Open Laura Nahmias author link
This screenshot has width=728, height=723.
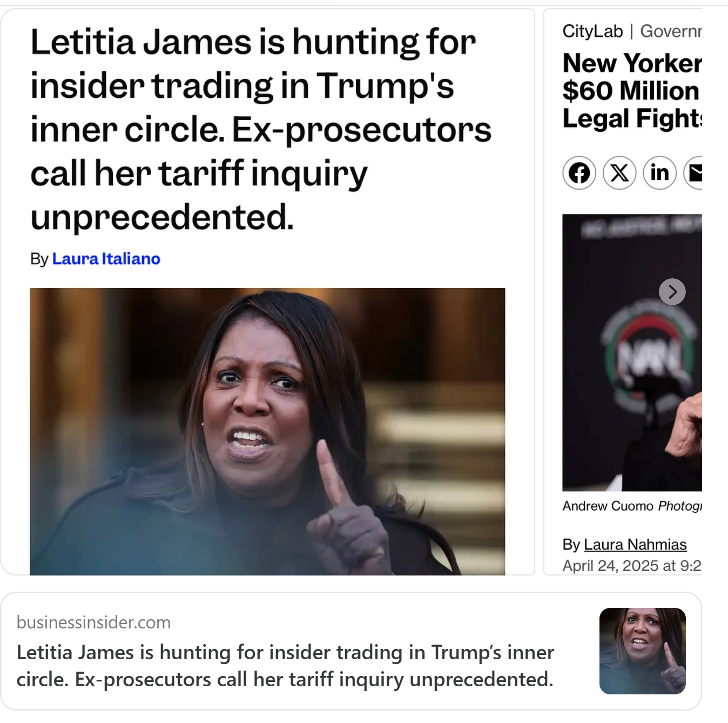click(635, 544)
